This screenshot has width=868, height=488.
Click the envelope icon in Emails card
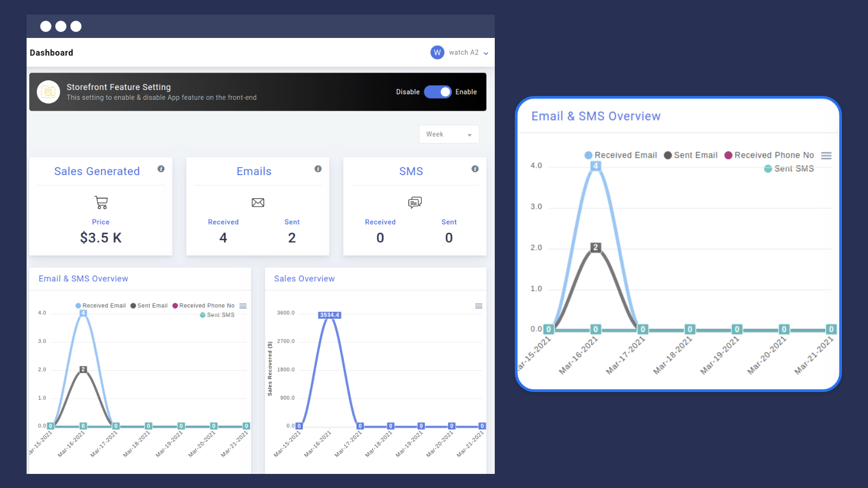point(258,203)
